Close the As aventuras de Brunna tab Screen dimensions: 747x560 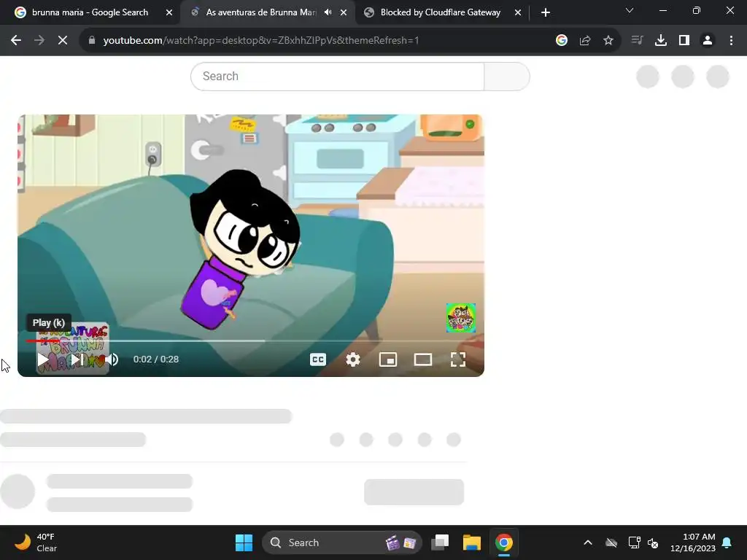[x=344, y=13]
